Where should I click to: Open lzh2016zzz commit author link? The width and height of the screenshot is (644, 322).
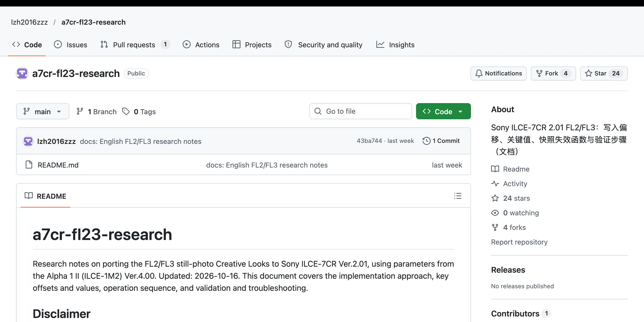(x=56, y=141)
